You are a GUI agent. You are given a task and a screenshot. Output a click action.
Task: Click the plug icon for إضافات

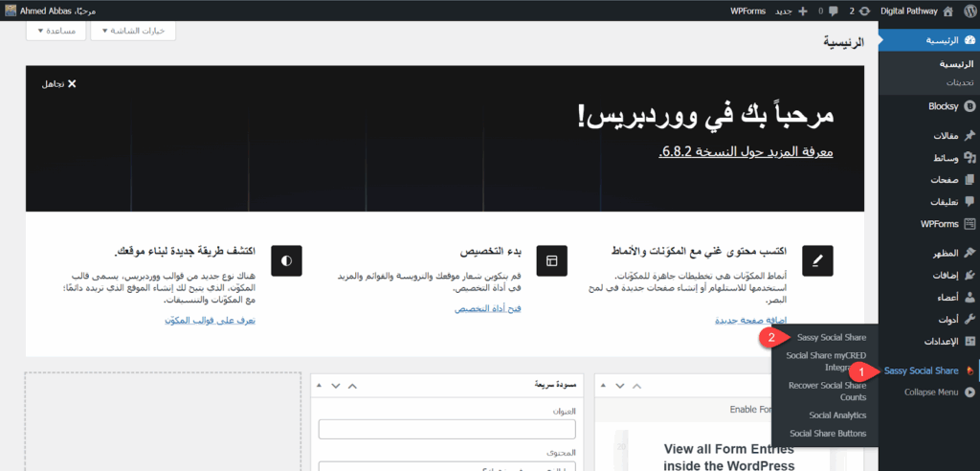coord(969,275)
